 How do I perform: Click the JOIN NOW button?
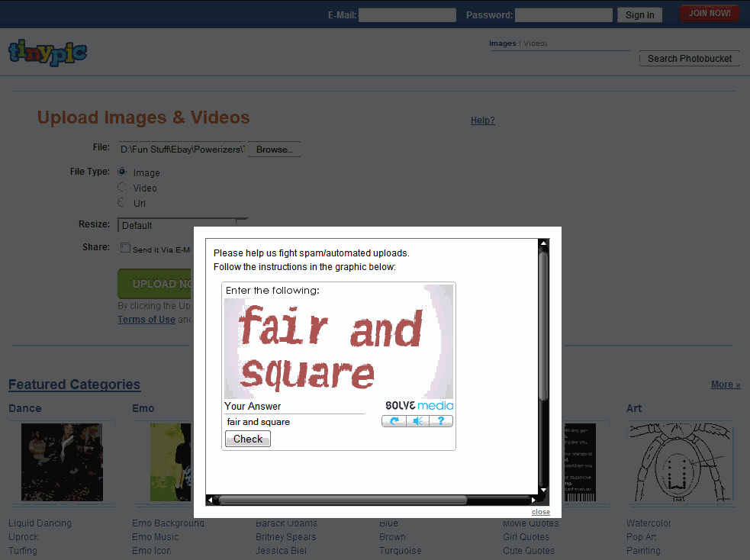(709, 13)
